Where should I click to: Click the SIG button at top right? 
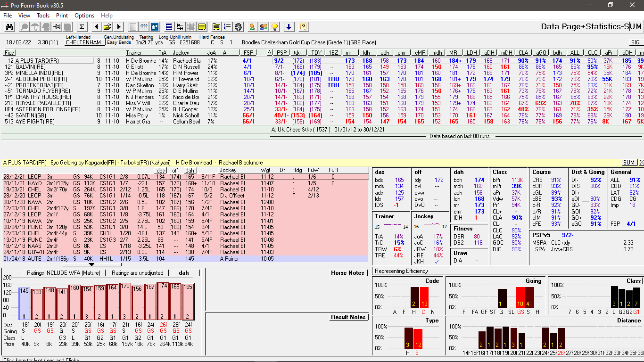(635, 42)
